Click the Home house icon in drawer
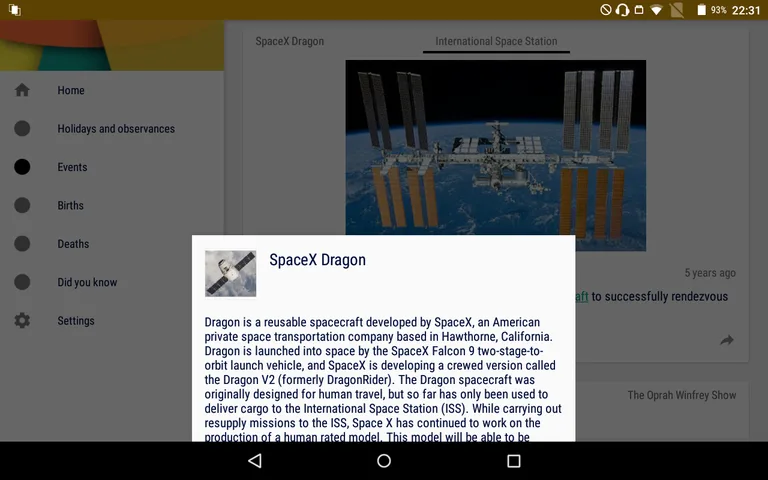Image resolution: width=768 pixels, height=480 pixels. click(22, 90)
